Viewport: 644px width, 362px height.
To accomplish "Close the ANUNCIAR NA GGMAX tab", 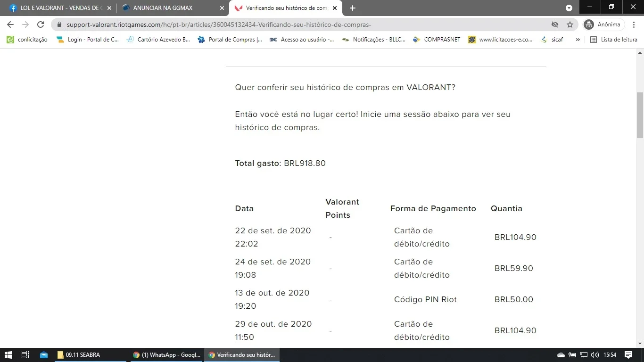I will [x=222, y=8].
